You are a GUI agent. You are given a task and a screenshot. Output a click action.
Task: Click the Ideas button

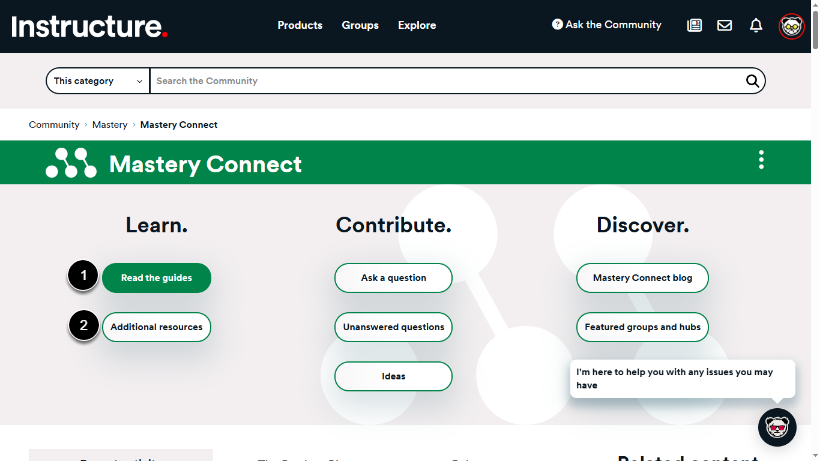(393, 376)
